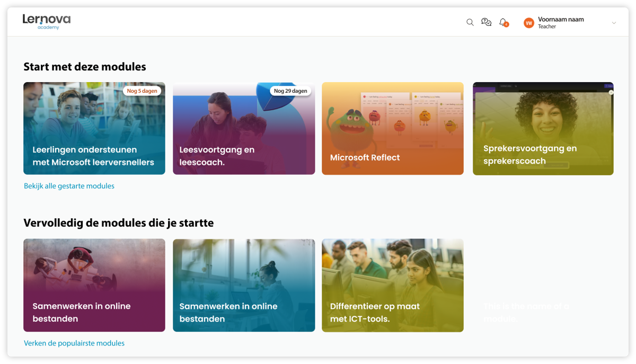Expand the user account dropdown chevron
This screenshot has height=364, width=636.
pyautogui.click(x=614, y=23)
